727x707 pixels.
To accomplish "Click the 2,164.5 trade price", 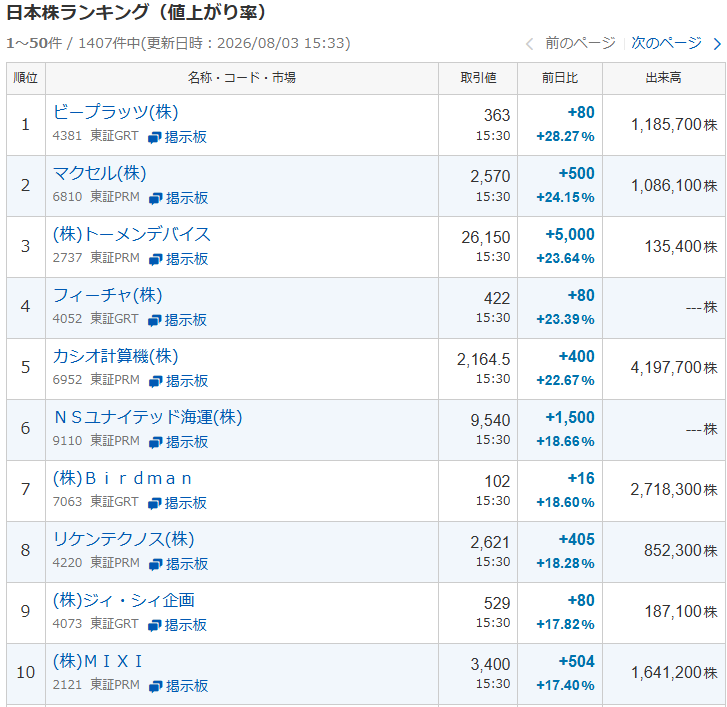I will click(x=483, y=359).
